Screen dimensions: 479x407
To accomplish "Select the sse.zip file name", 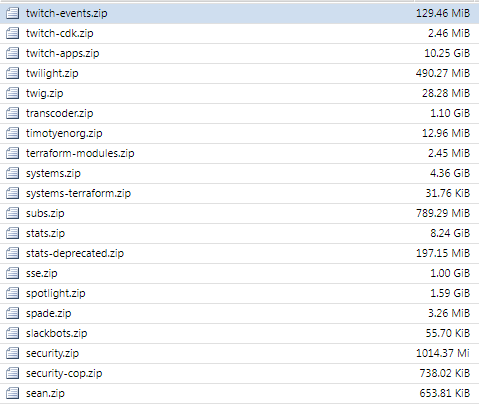I will tap(42, 273).
